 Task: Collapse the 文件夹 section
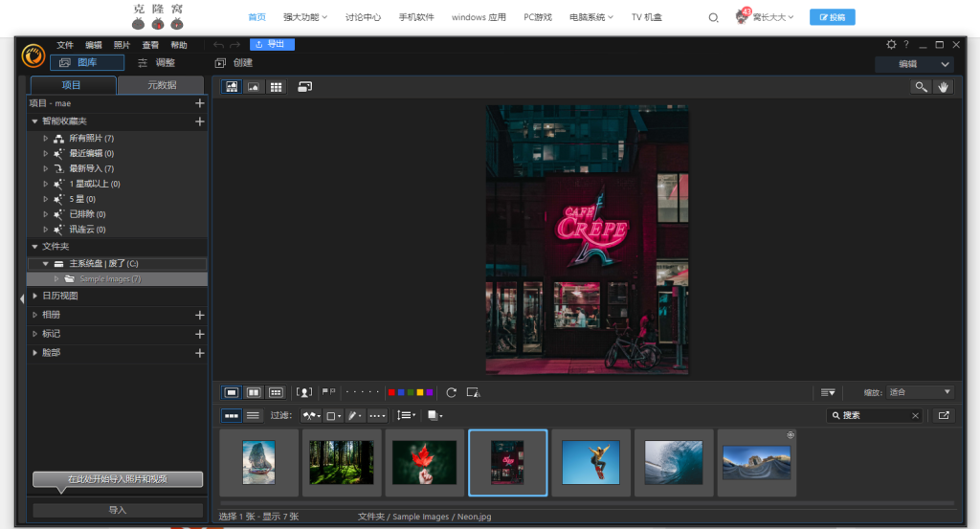click(x=35, y=247)
